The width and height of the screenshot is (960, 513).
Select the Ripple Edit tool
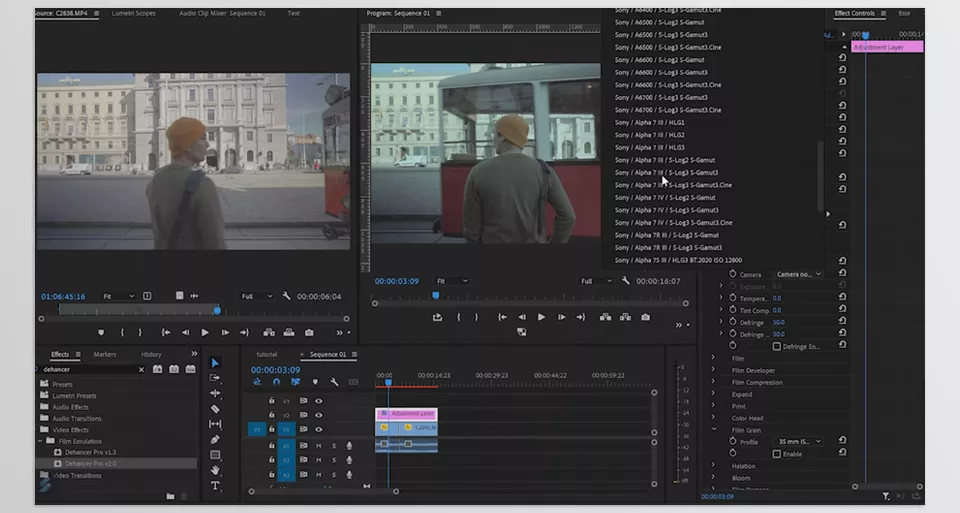coord(215,394)
